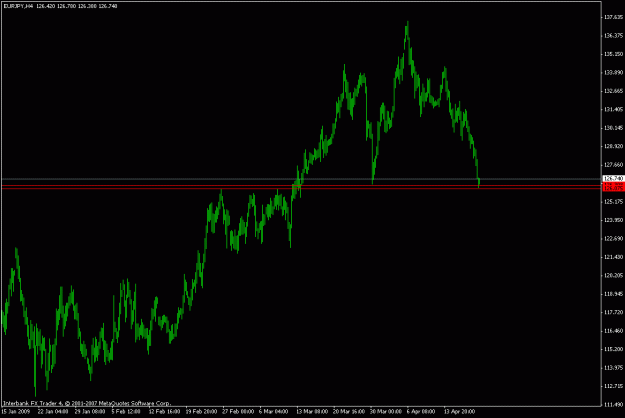The height and width of the screenshot is (418, 625).
Task: Click the 12 Feb 16:00 time label
Action: [164, 412]
